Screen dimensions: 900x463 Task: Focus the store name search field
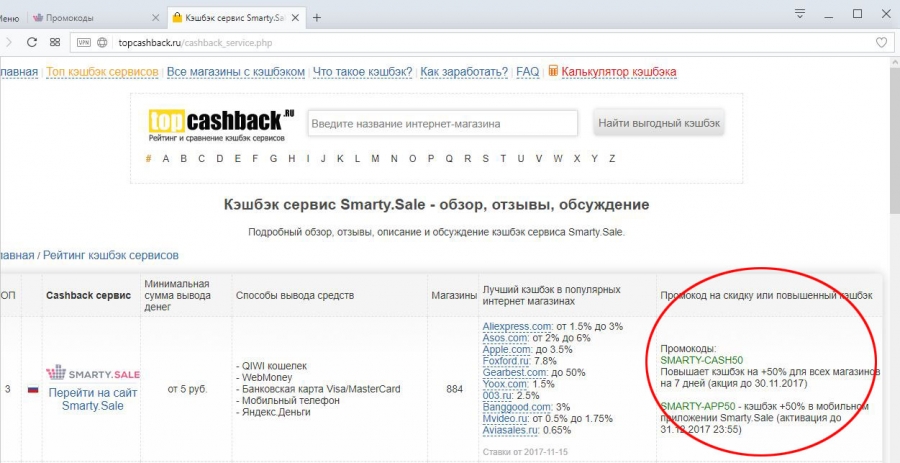[x=443, y=123]
